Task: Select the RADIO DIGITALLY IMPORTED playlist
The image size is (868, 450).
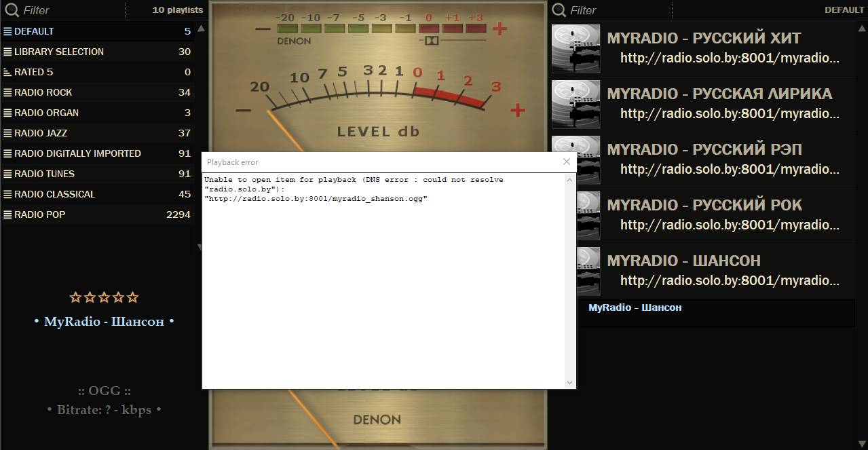Action: 97,153
